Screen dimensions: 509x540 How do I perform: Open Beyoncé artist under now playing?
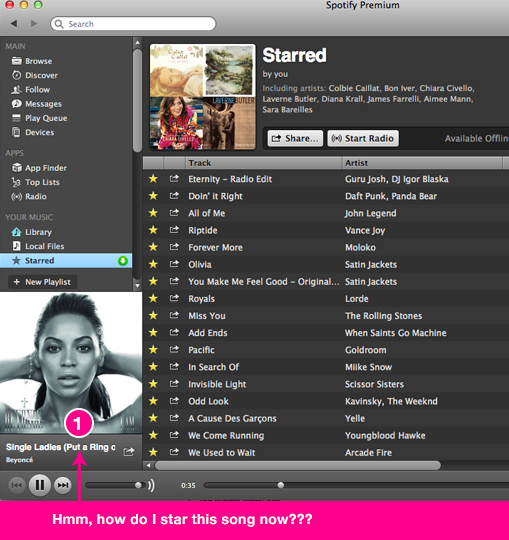19,460
